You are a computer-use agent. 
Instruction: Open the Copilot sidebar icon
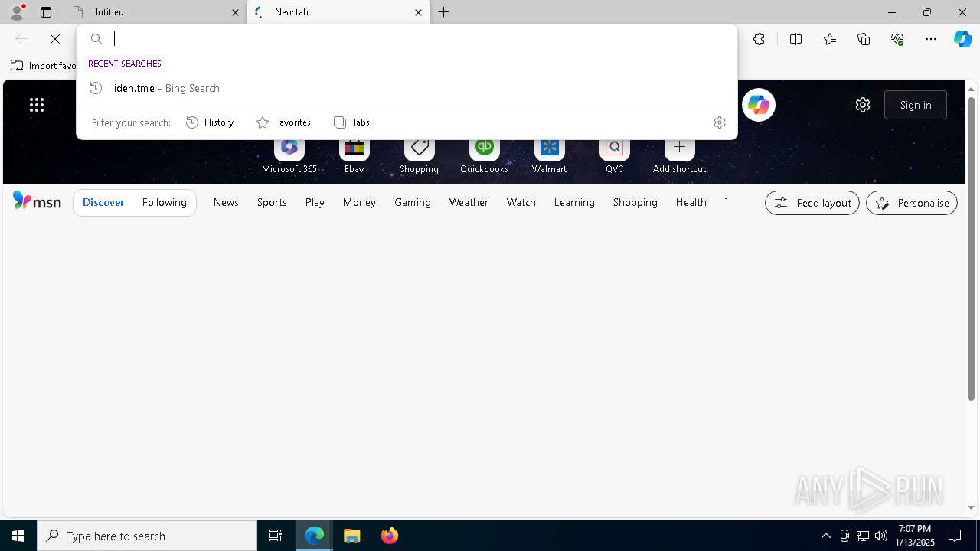[962, 39]
